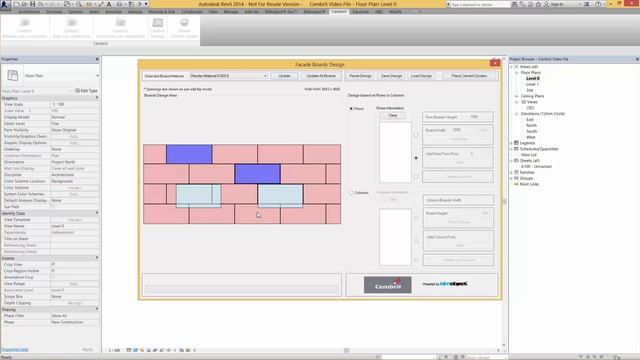The height and width of the screenshot is (360, 640).
Task: Open the Manage ribbon tab
Action: pyautogui.click(x=231, y=12)
